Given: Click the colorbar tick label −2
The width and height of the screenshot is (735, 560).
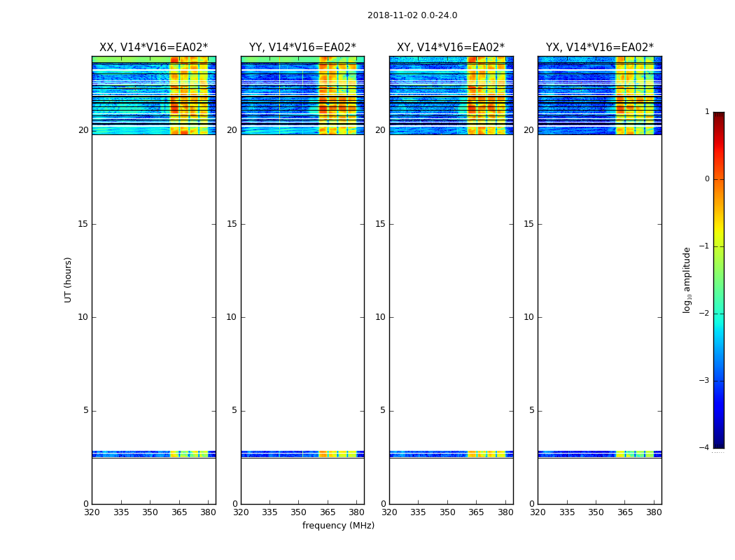Looking at the screenshot, I should coord(706,314).
